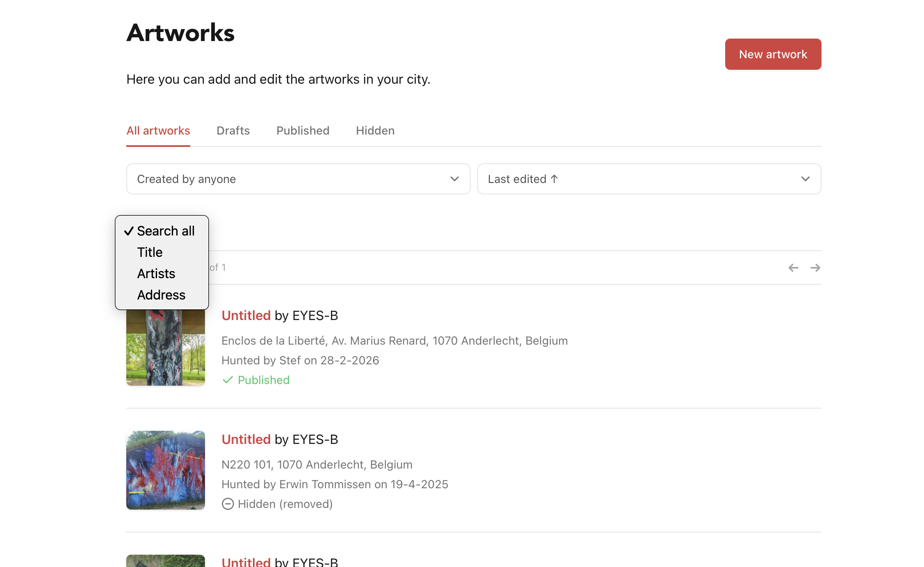
Task: Select the All artworks tab
Action: tap(158, 130)
